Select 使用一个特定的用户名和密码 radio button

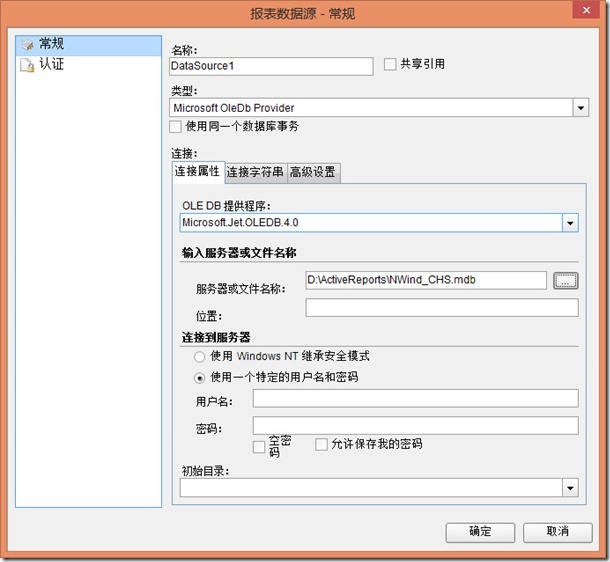[x=199, y=378]
